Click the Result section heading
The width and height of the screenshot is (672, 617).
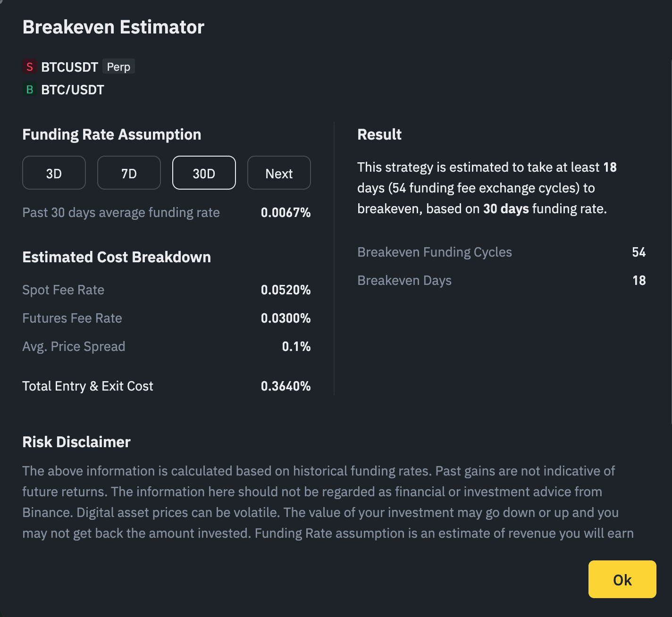[x=379, y=134]
